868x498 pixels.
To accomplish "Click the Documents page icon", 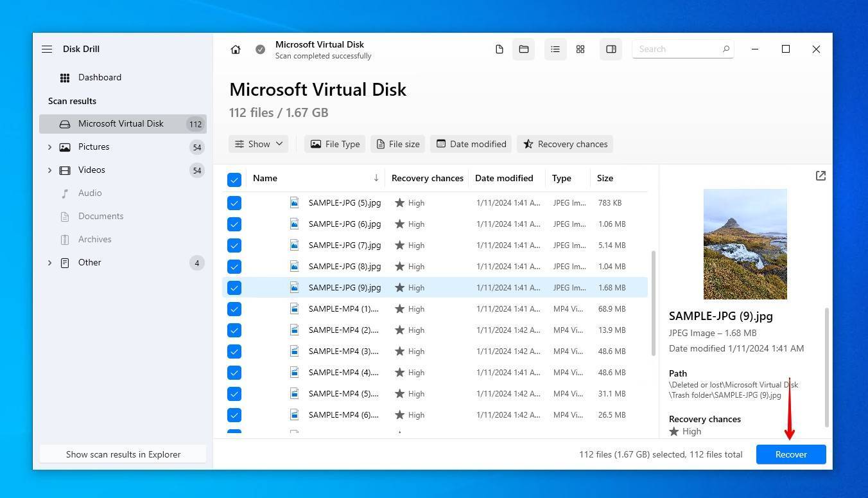I will (x=65, y=217).
